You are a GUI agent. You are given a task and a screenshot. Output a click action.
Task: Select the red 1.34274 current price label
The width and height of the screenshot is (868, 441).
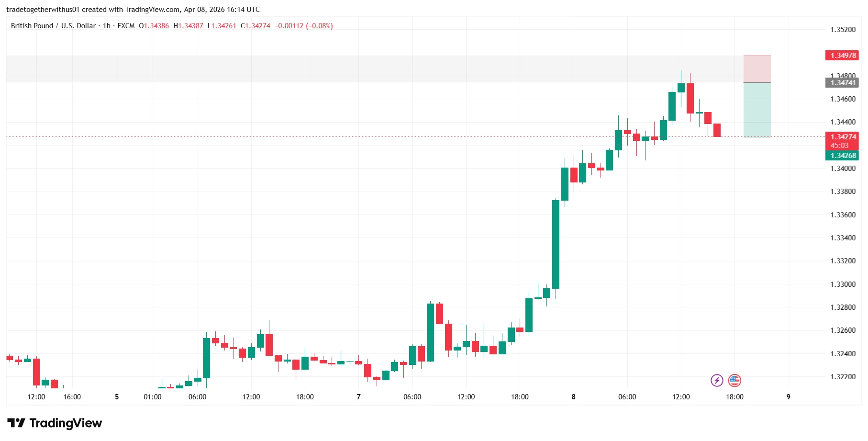click(842, 137)
